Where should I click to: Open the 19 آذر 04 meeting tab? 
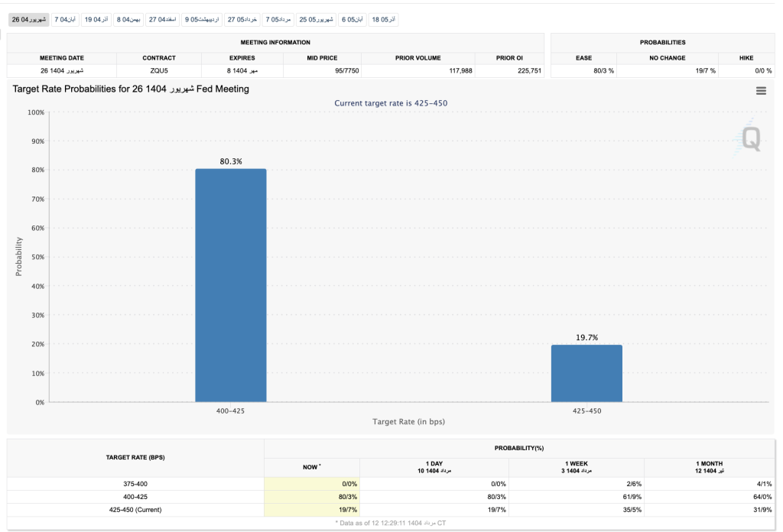pos(96,19)
